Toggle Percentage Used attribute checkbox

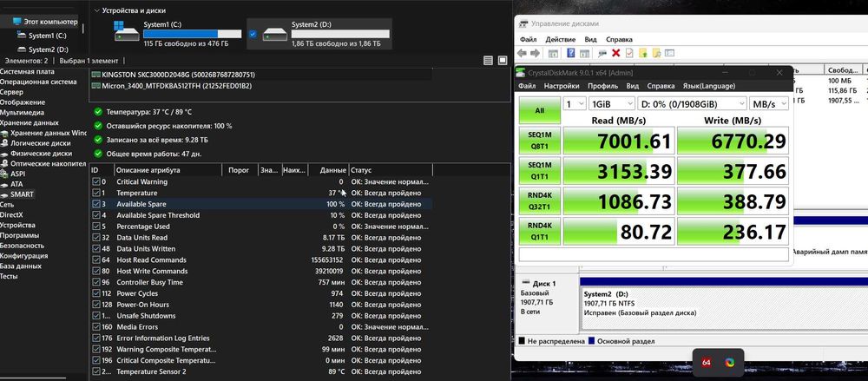pyautogui.click(x=96, y=227)
